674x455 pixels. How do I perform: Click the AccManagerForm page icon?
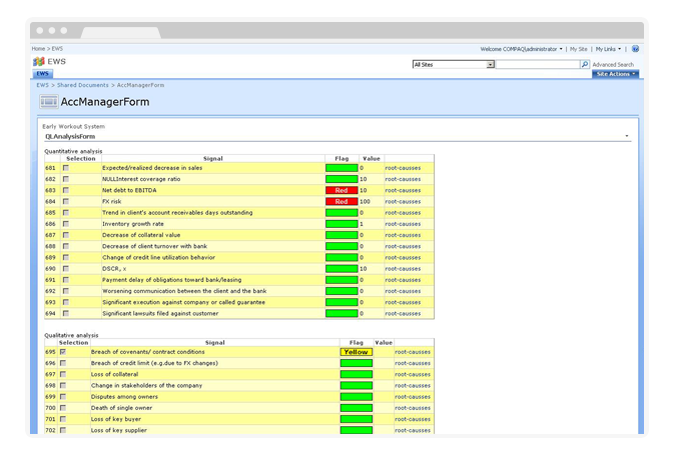pyautogui.click(x=49, y=102)
